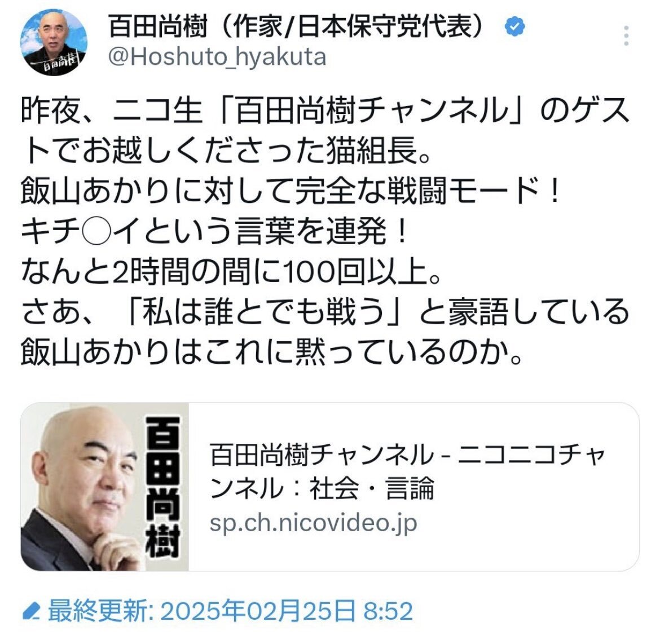660x644 pixels.
Task: Click the pencil edit icon beside 最終更新
Action: [30, 611]
